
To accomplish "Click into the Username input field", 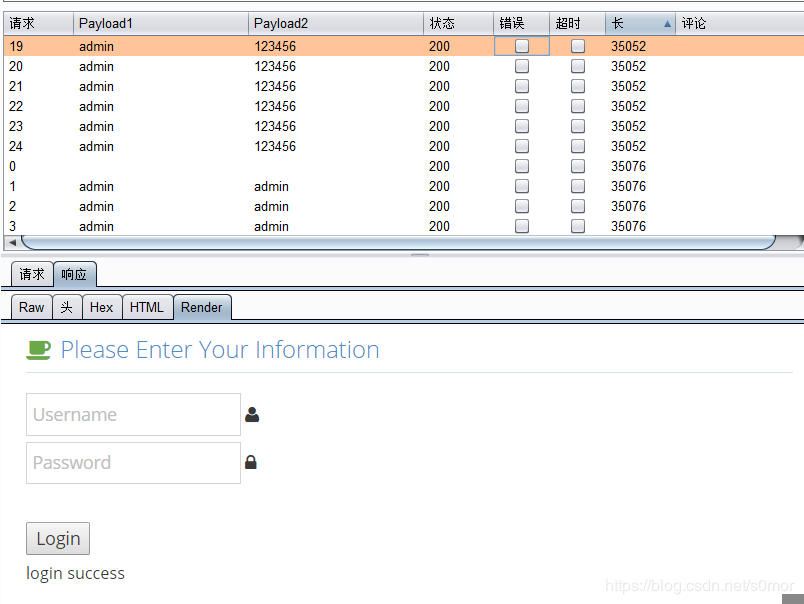I will tap(133, 414).
